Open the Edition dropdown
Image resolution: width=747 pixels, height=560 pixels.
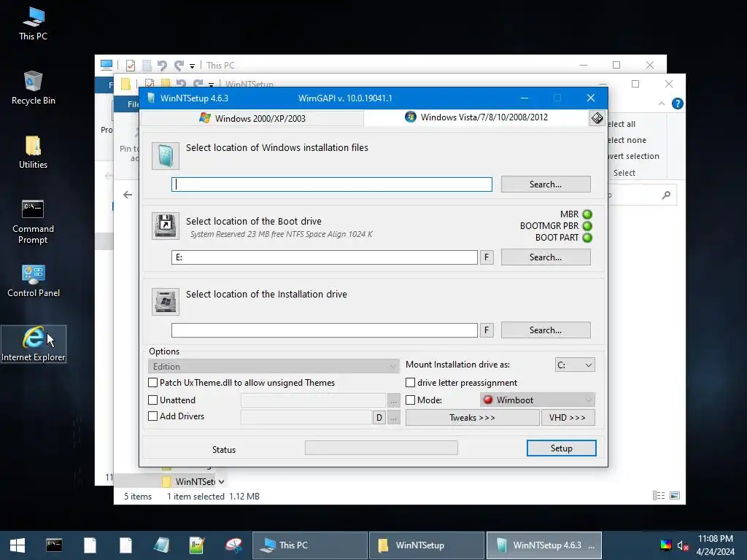coord(274,366)
